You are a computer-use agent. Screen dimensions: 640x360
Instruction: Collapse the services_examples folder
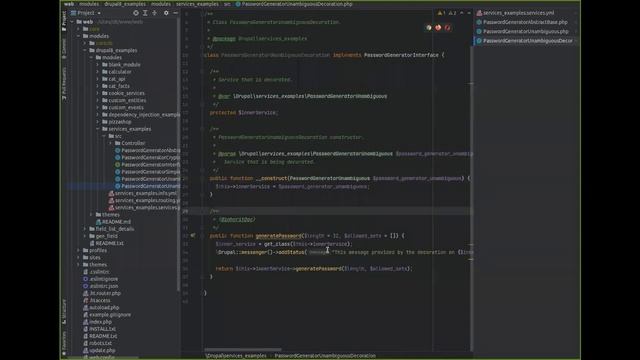[98, 129]
